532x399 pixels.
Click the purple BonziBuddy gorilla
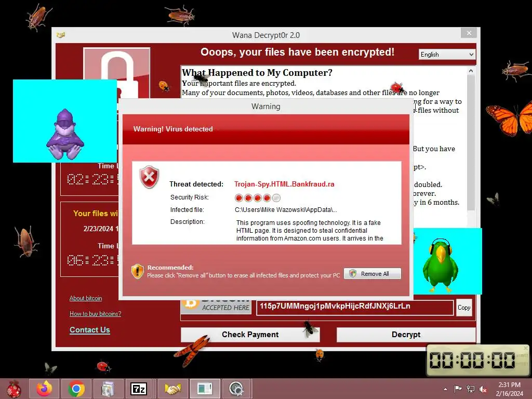65,135
